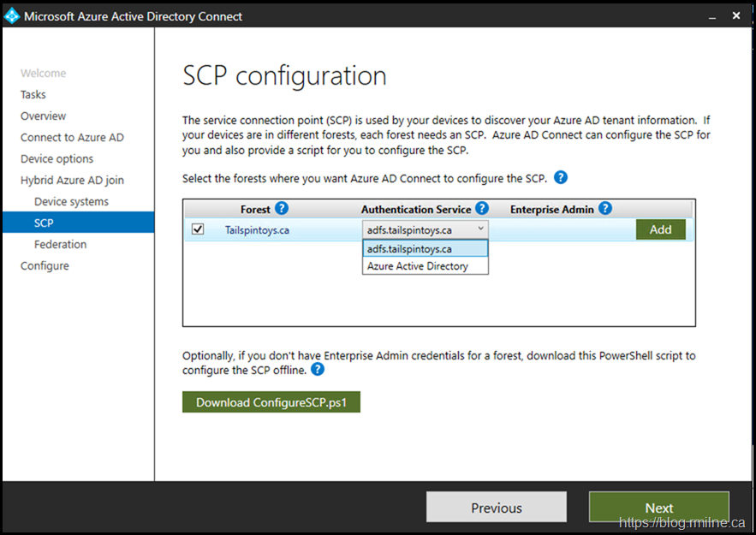Click the Azure AD Connect title bar logo
The height and width of the screenshot is (535, 756).
click(12, 16)
